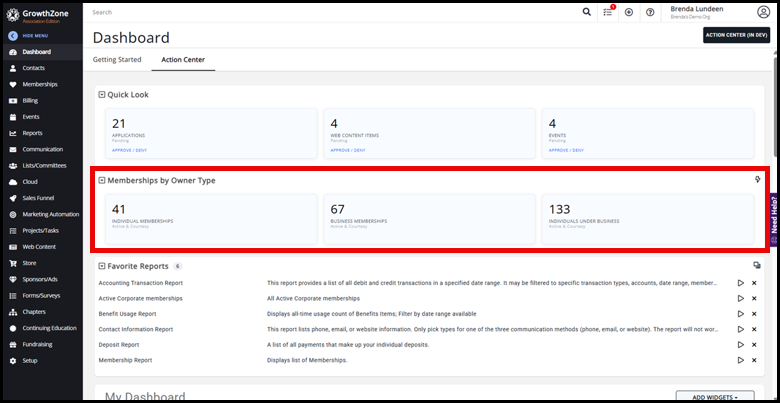780x403 pixels.
Task: Open the Add Widgets dropdown
Action: (x=714, y=397)
